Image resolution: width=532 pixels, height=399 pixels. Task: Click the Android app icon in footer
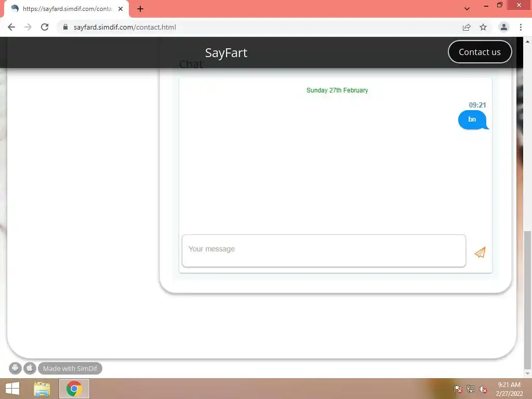[15, 368]
